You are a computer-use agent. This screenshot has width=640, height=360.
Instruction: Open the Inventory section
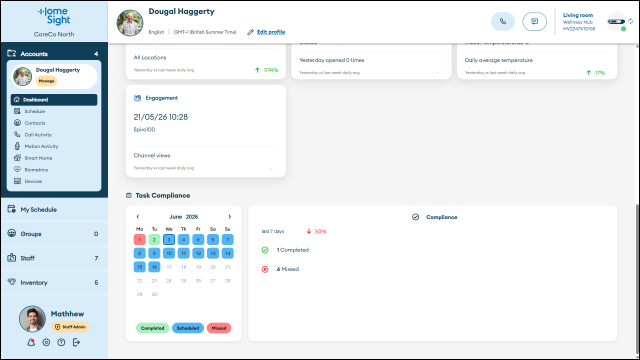(54, 282)
